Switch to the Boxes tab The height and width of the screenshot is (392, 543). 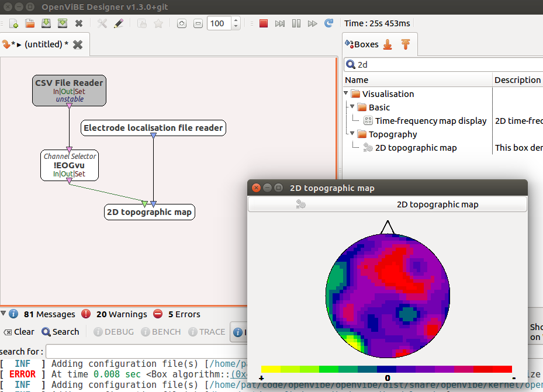click(x=366, y=44)
